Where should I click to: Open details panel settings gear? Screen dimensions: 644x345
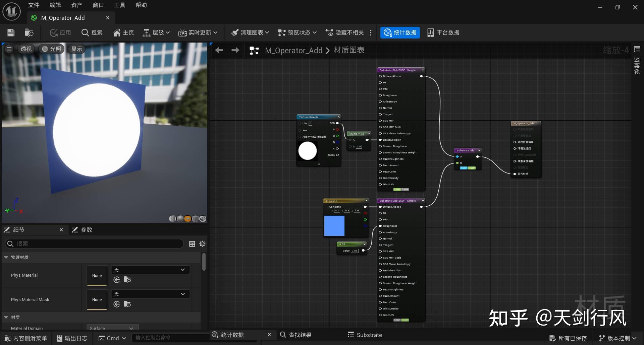coord(202,244)
